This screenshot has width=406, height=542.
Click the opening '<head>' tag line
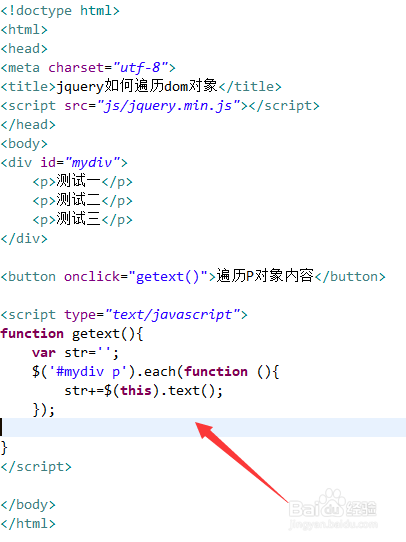click(24, 49)
